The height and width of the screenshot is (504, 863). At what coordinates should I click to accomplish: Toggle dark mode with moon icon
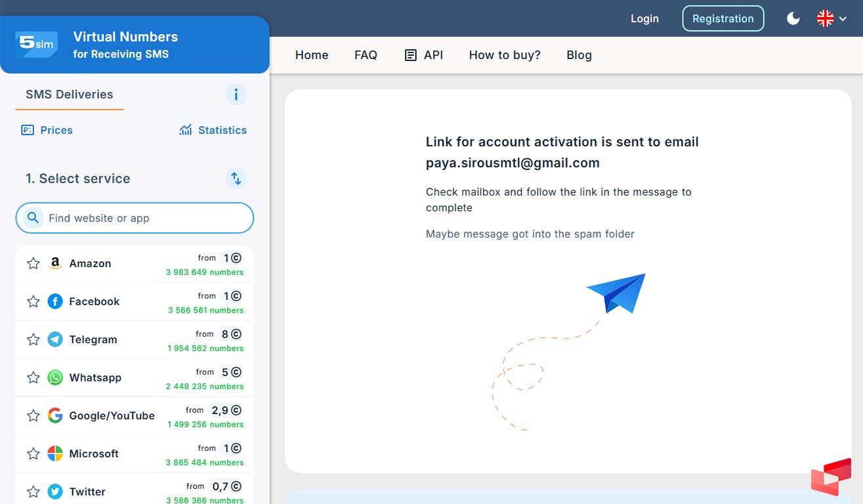pyautogui.click(x=793, y=18)
